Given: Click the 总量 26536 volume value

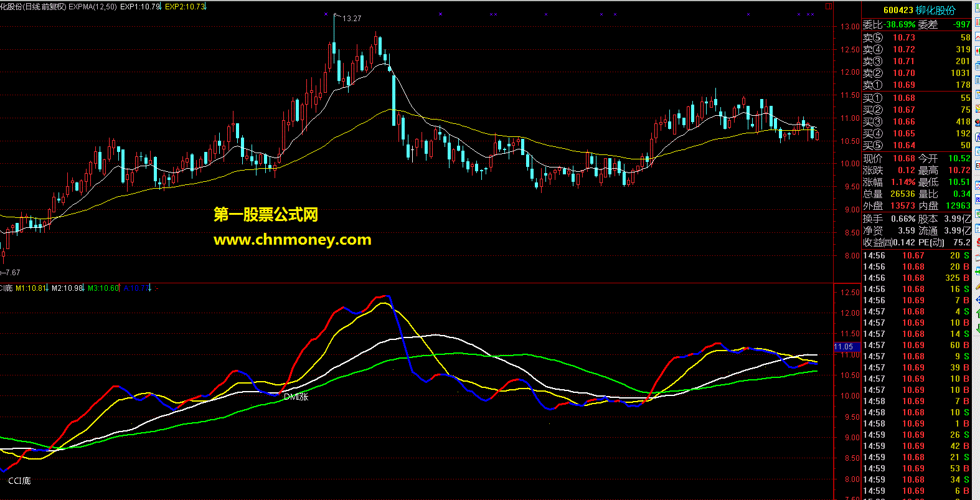Looking at the screenshot, I should click(903, 194).
